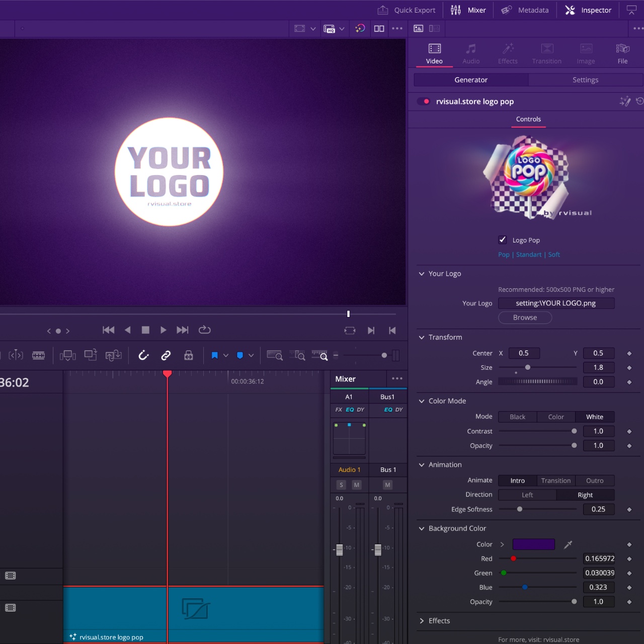Select the Razor blade edit tool
Screen dimensions: 644x644
coord(38,356)
